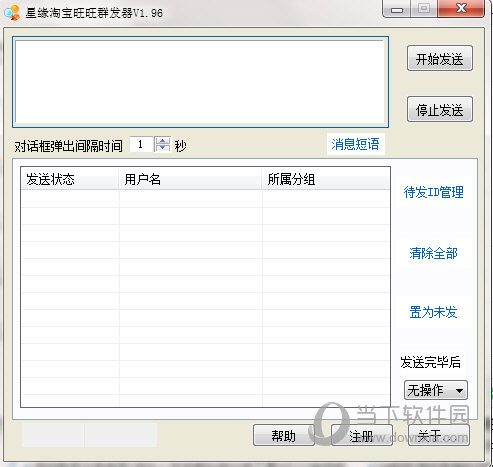Click the interval seconds value field
Image resolution: width=493 pixels, height=467 pixels.
click(141, 145)
